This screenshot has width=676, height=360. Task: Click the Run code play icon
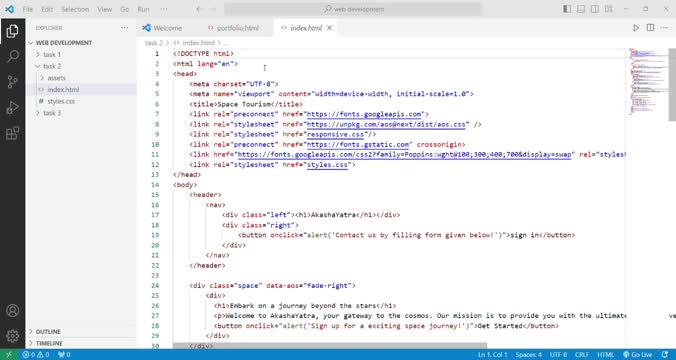(x=636, y=28)
